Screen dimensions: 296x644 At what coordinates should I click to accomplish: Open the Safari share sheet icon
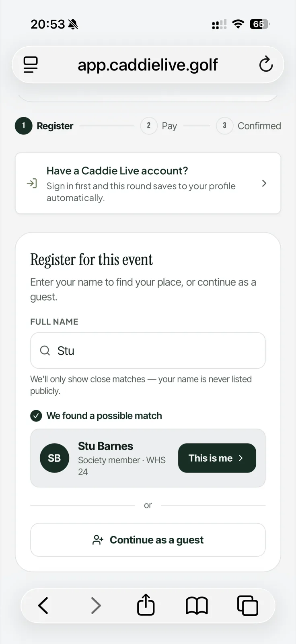pos(146,605)
